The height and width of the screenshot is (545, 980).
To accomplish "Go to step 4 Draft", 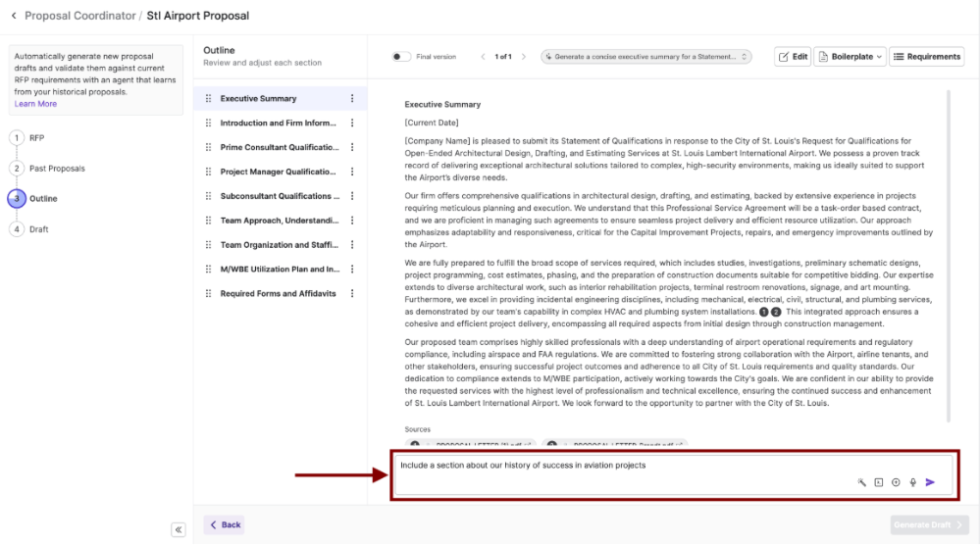I will point(29,229).
